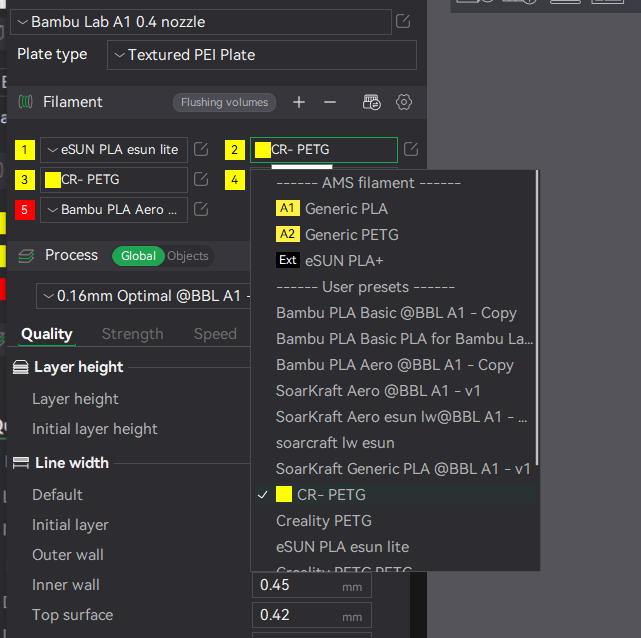The width and height of the screenshot is (641, 638).
Task: Open filament 5 Bambu PLA Aero dropdown
Action: coord(114,210)
